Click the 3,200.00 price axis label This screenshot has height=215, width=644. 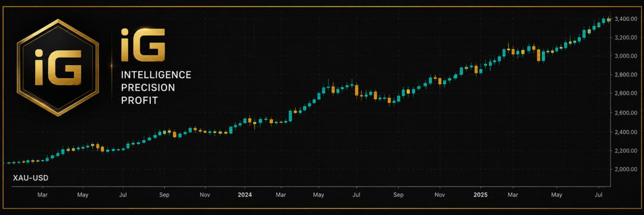click(x=626, y=38)
